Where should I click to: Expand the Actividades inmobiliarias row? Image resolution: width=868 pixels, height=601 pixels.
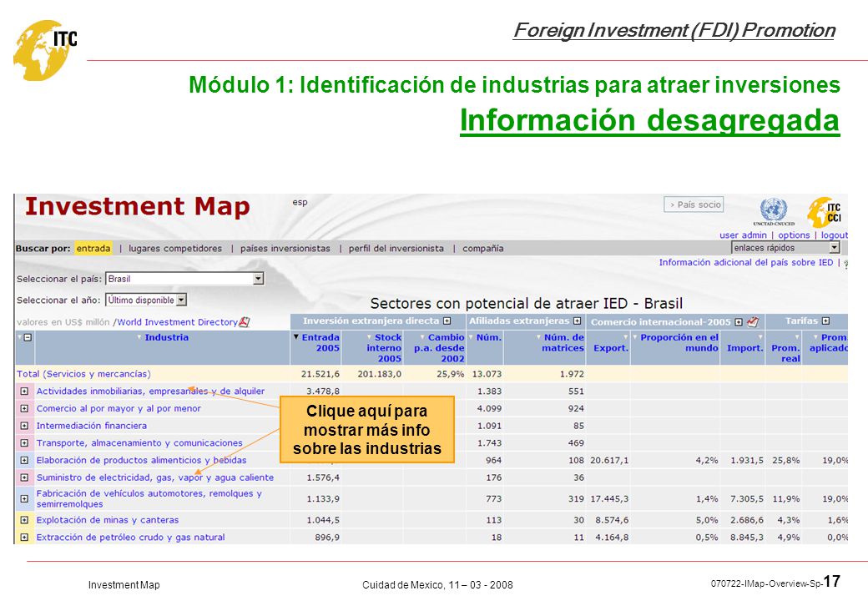24,391
